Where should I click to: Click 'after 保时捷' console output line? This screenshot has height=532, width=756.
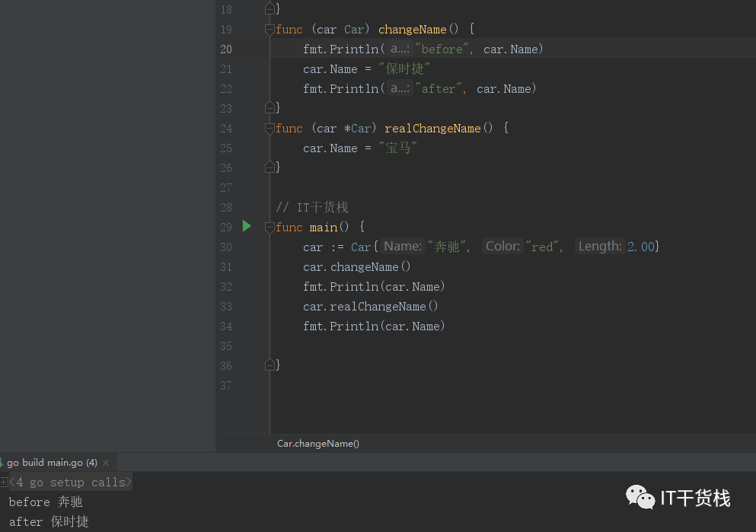49,521
